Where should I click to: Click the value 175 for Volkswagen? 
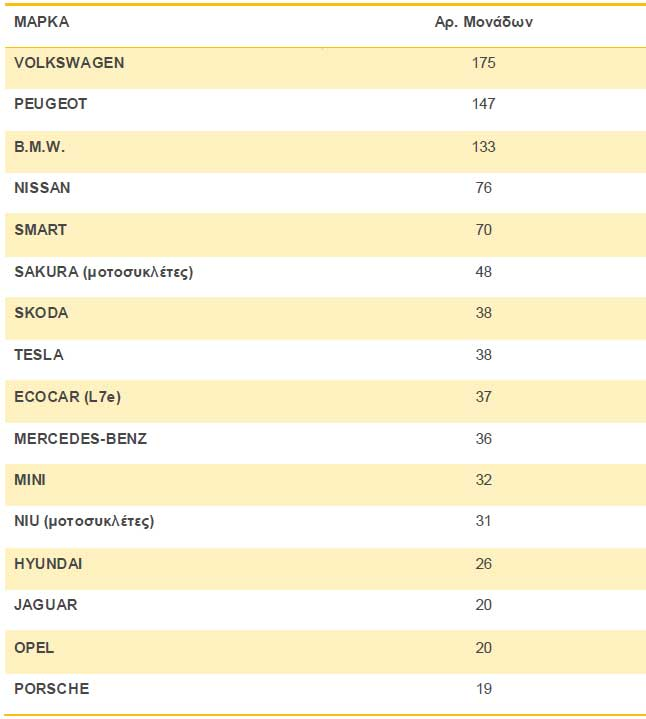(484, 63)
